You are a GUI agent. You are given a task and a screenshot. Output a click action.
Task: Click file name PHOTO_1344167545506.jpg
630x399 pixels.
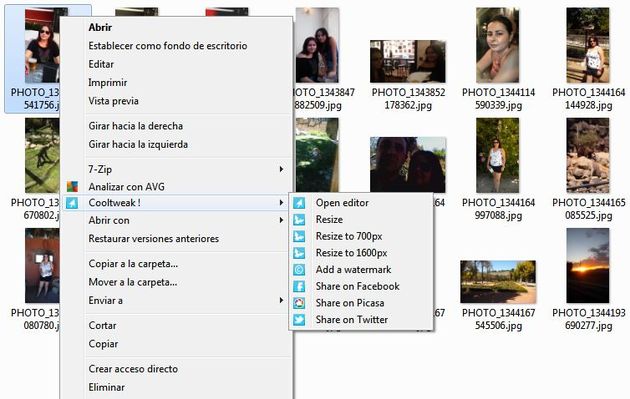tap(498, 319)
